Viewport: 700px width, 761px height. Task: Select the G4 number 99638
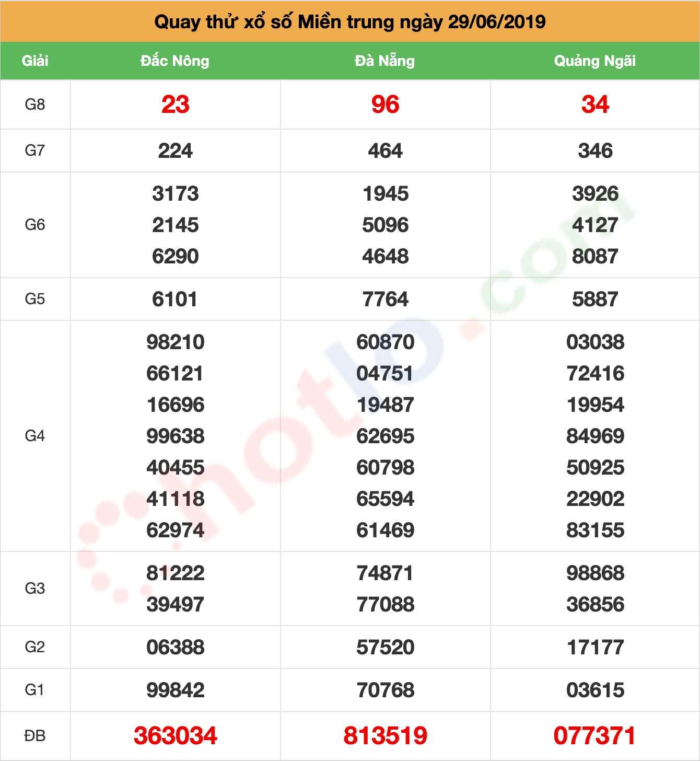[176, 436]
